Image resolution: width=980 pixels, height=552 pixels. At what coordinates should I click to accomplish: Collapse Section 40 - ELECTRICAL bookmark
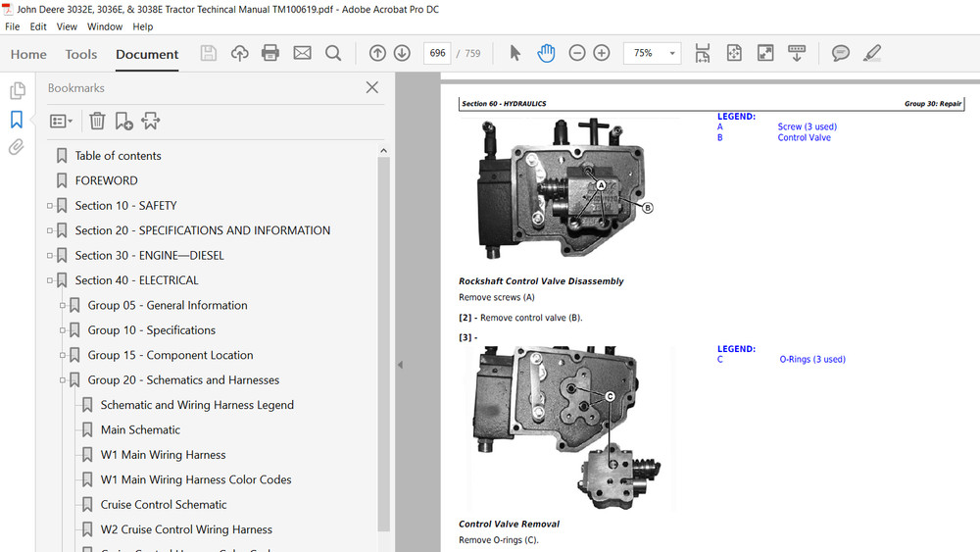pyautogui.click(x=50, y=280)
